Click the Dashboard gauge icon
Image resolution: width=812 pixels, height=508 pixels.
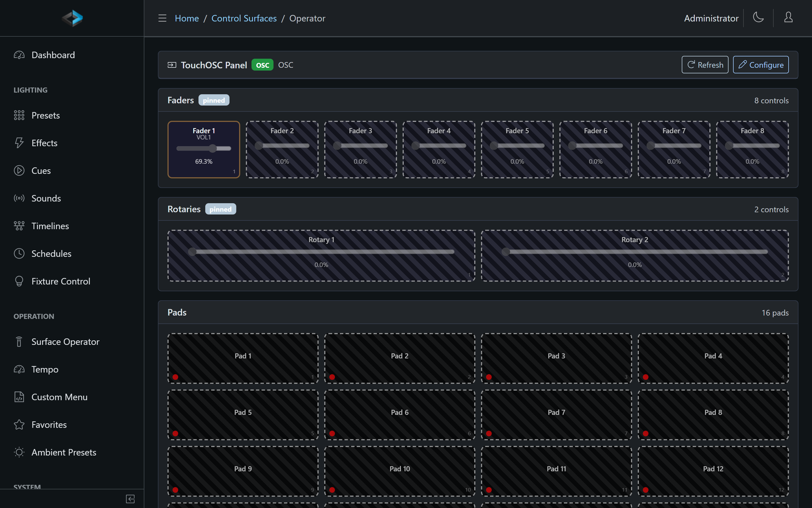pyautogui.click(x=19, y=55)
